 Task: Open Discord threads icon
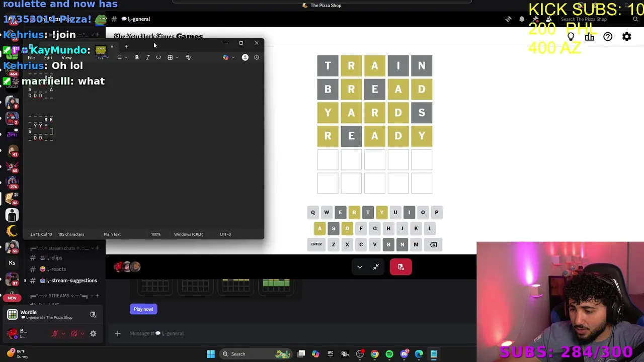click(x=508, y=19)
